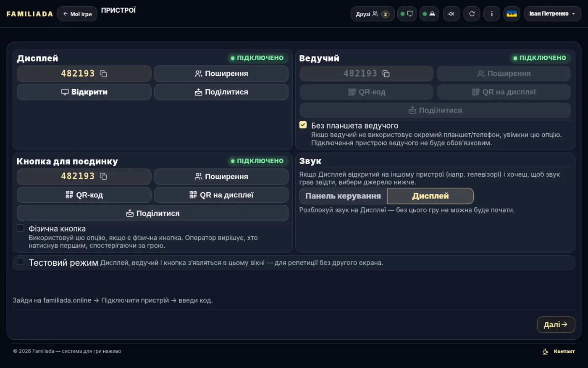Enable 'Тестовий режим' checkbox
Screen dimensions: 588x368
click(20, 261)
